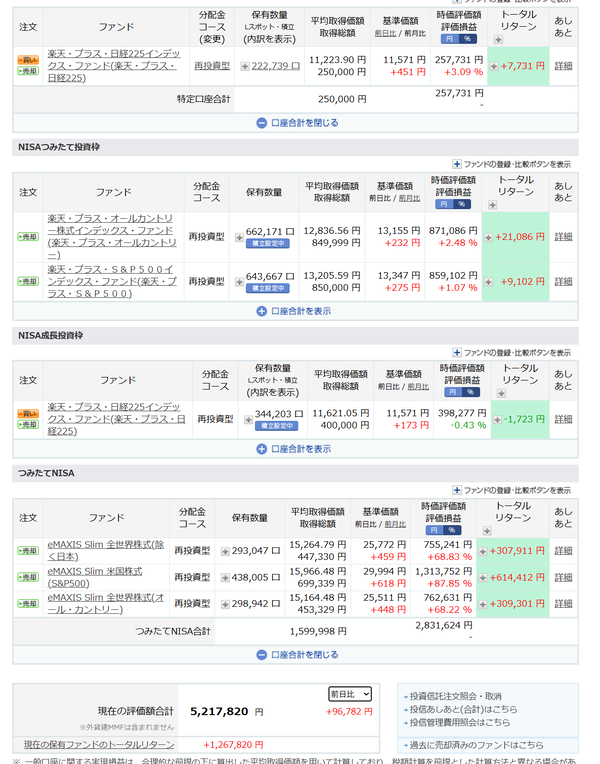600x764 pixels.
Task: Click plus icon beside +614,412 円 return
Action: point(483,578)
